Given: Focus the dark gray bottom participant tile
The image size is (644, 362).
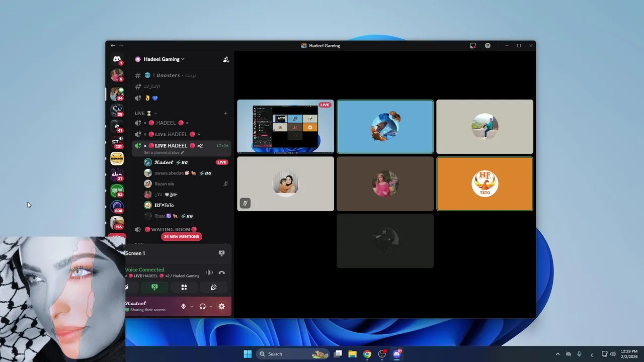Looking at the screenshot, I should [x=385, y=241].
